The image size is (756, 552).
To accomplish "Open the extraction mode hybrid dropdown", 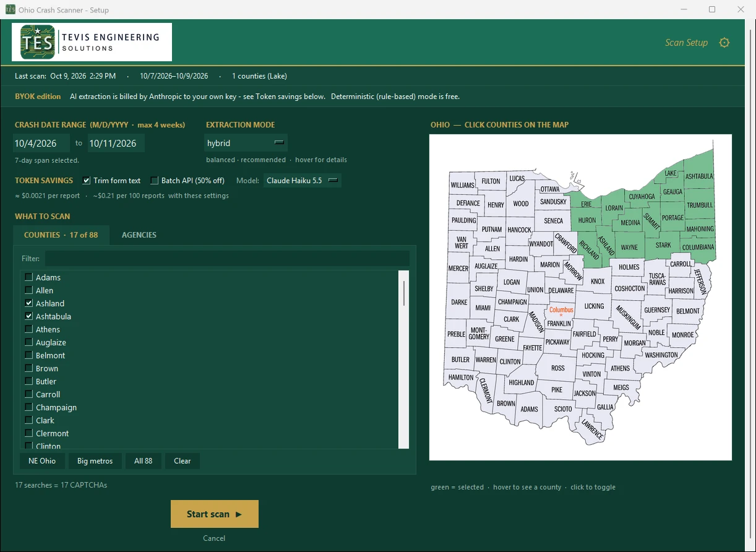I will (x=246, y=143).
